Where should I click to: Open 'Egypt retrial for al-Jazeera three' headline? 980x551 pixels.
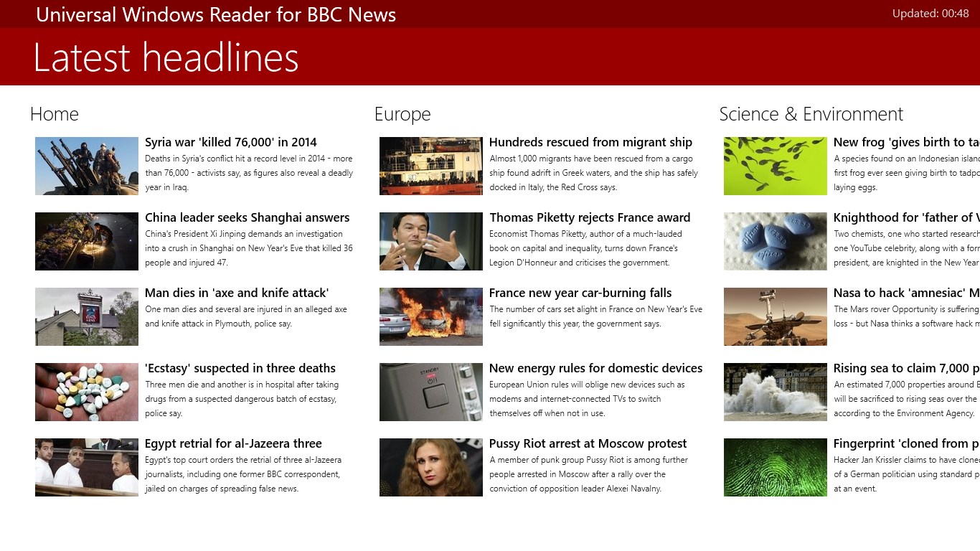[x=233, y=443]
